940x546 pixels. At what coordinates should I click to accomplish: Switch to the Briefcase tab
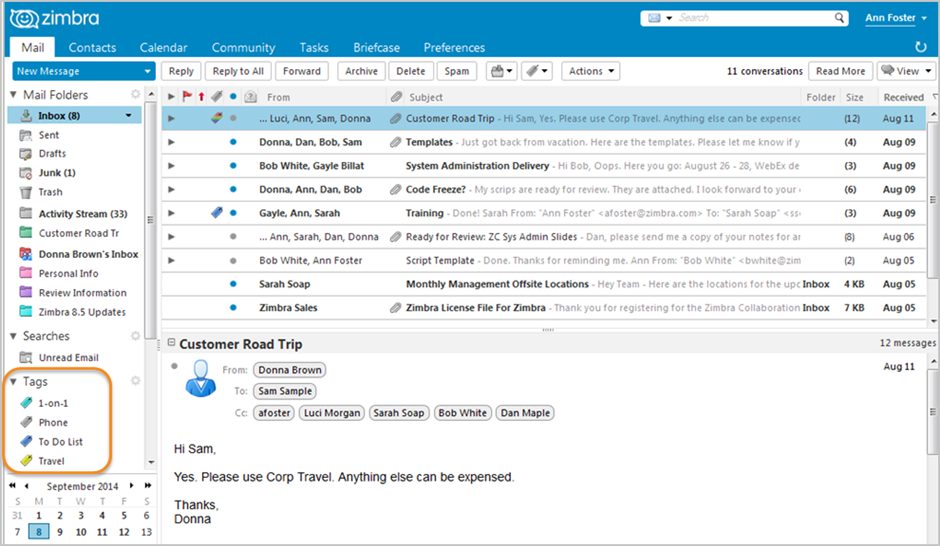376,47
